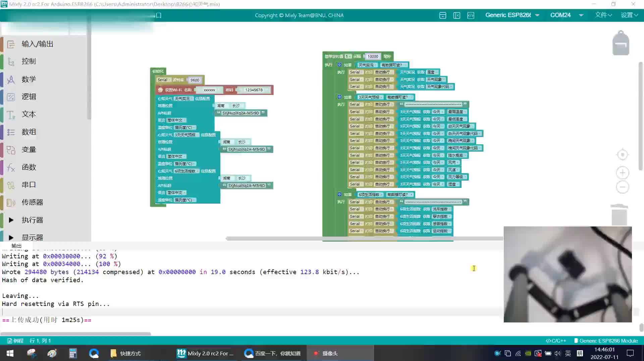Open the 文本 block category
This screenshot has width=644, height=361.
pyautogui.click(x=29, y=114)
